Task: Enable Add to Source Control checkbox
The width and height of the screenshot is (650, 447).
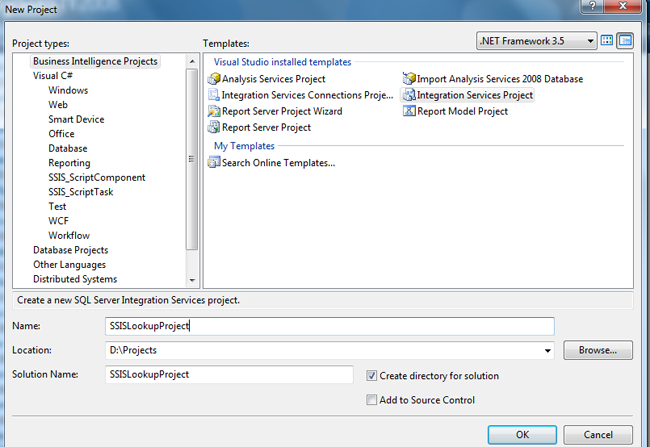Action: [372, 400]
